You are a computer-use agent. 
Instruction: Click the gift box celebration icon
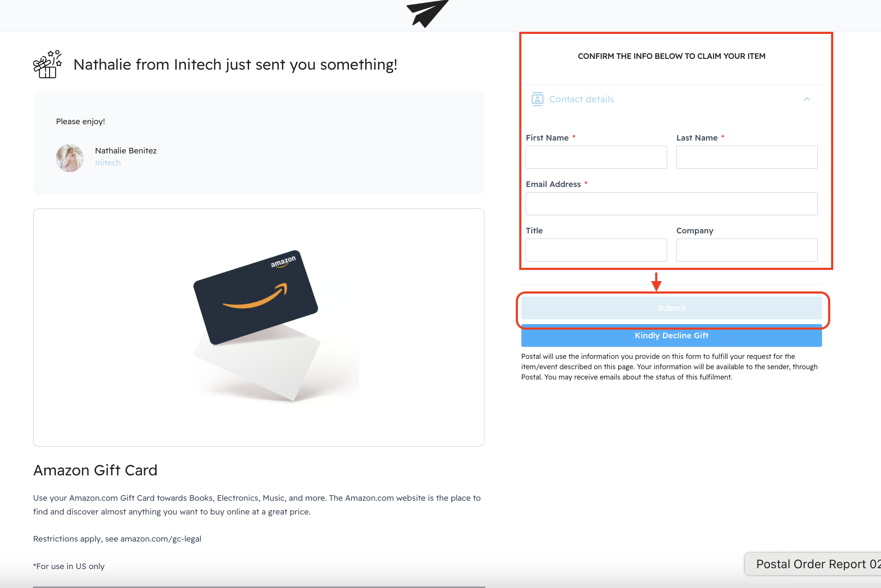click(x=47, y=64)
